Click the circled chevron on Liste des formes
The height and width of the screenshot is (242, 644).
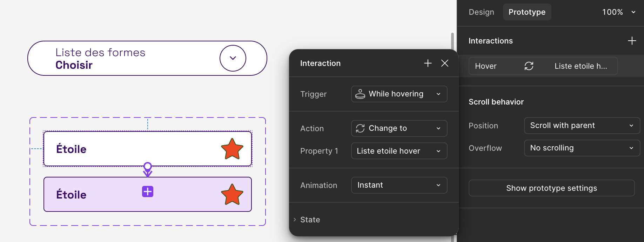click(233, 58)
